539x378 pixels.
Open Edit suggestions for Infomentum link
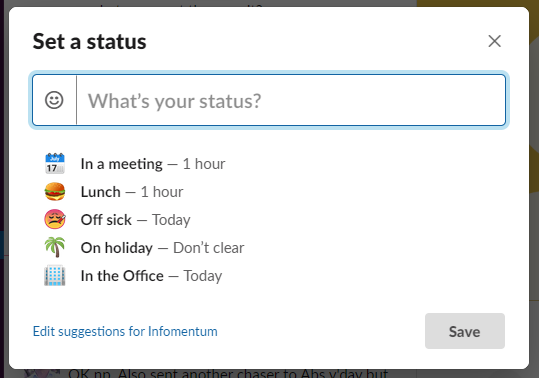[125, 332]
